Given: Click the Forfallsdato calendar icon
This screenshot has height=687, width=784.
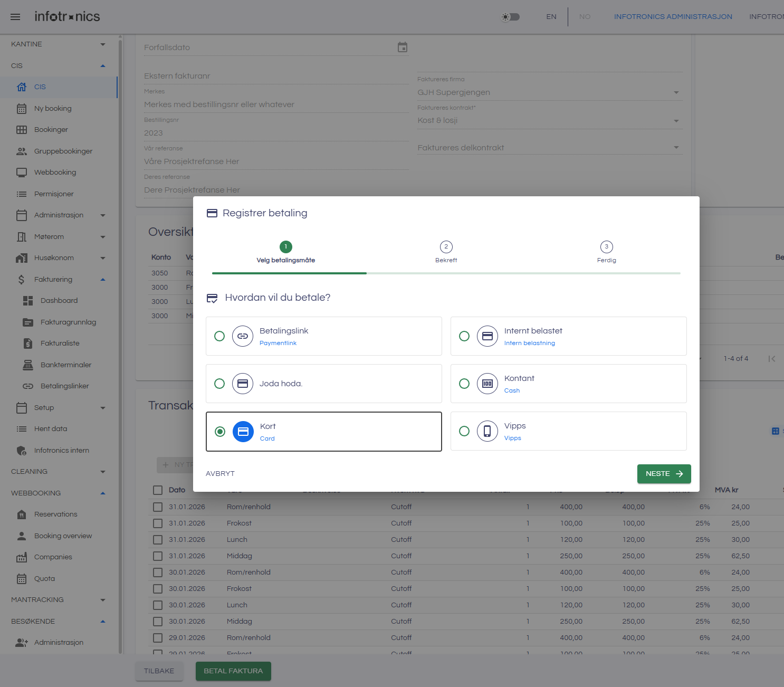Looking at the screenshot, I should click(x=402, y=47).
